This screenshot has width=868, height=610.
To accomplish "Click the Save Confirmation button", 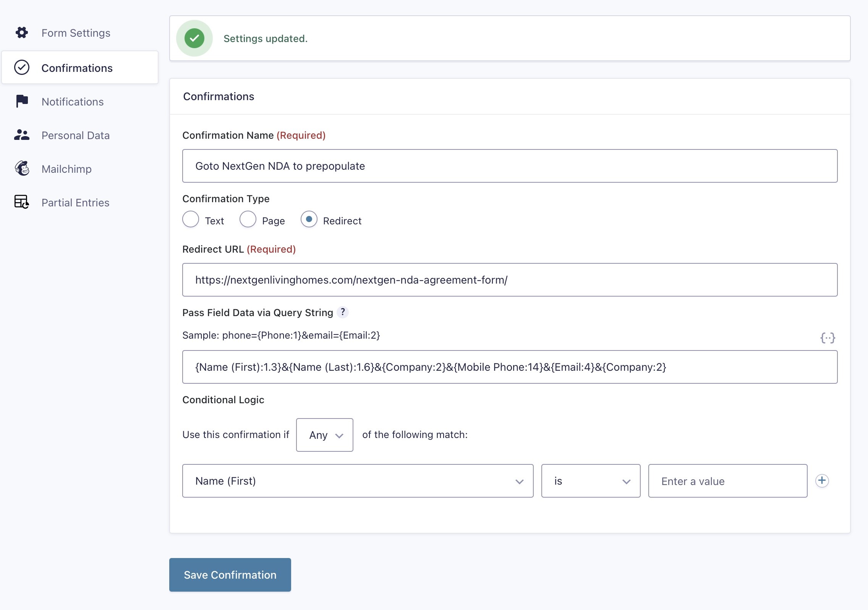I will 230,575.
